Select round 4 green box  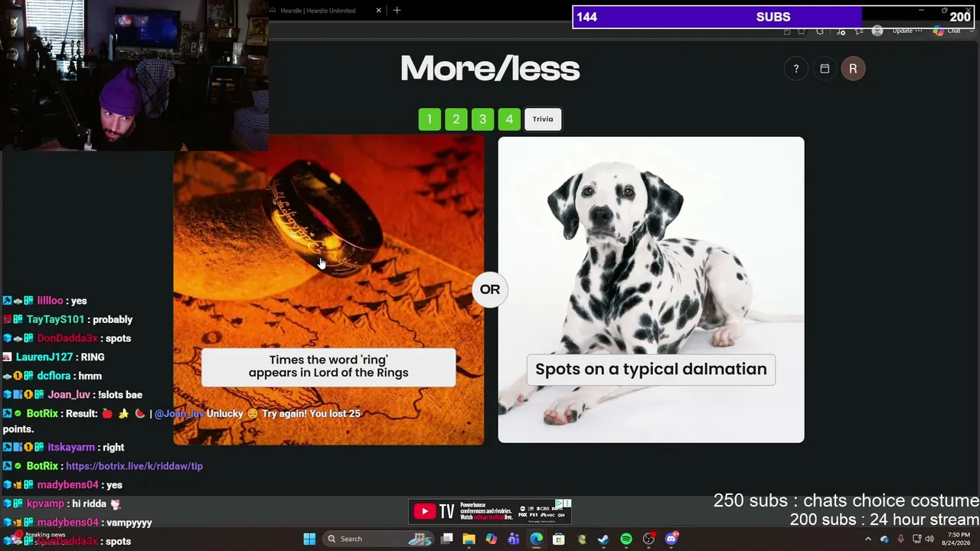[x=509, y=119]
